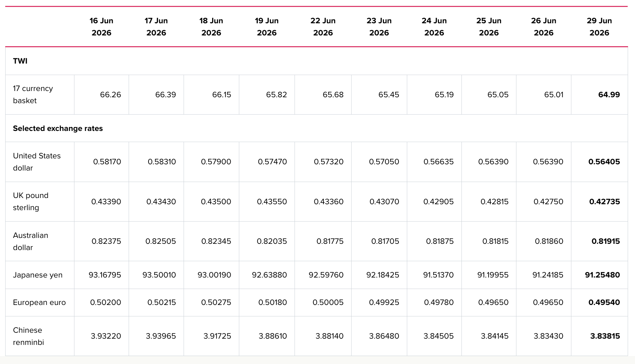Click the 93.50010 Japanese yen value
Viewport: 635px width, 364px height.
click(x=159, y=275)
